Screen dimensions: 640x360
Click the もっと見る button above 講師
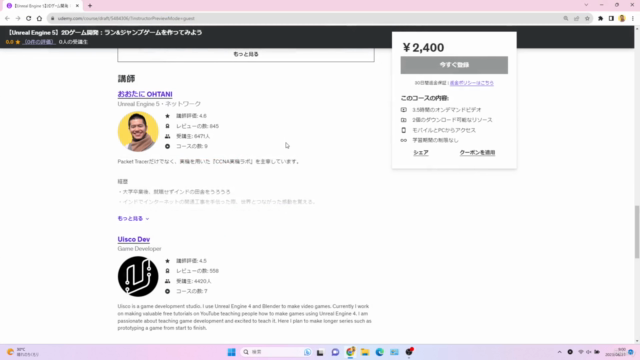coord(246,54)
